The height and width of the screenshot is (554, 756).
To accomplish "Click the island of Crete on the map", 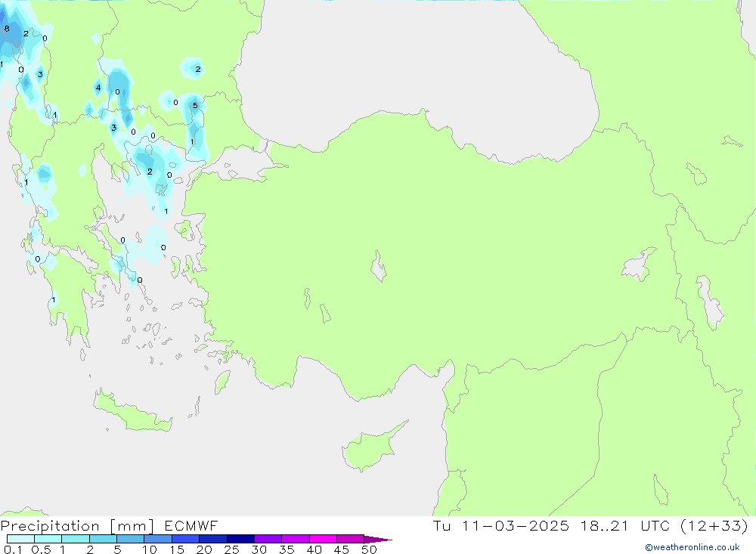I will tap(132, 411).
